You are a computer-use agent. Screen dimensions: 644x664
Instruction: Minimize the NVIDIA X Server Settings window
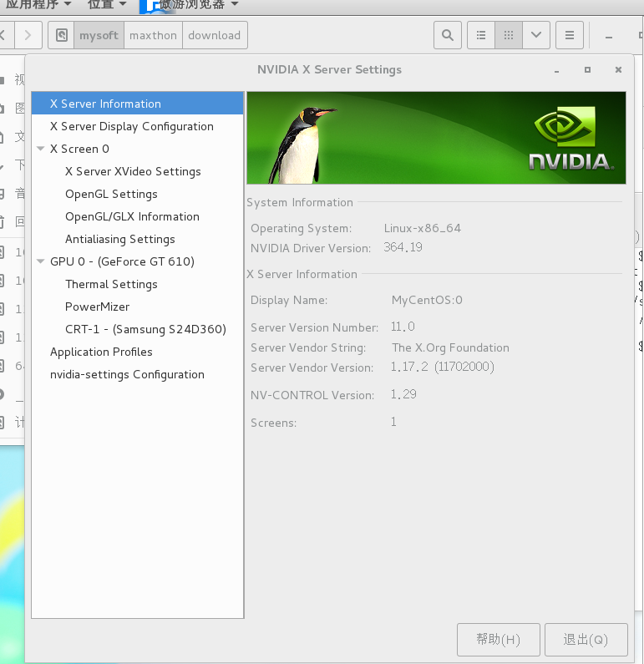click(x=557, y=70)
